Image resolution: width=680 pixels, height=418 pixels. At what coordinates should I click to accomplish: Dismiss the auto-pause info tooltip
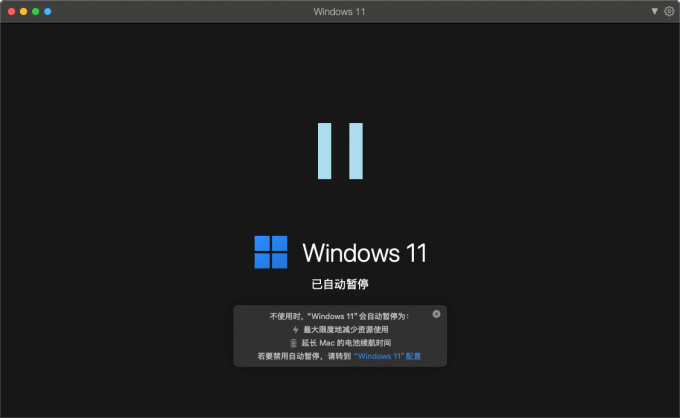(436, 314)
